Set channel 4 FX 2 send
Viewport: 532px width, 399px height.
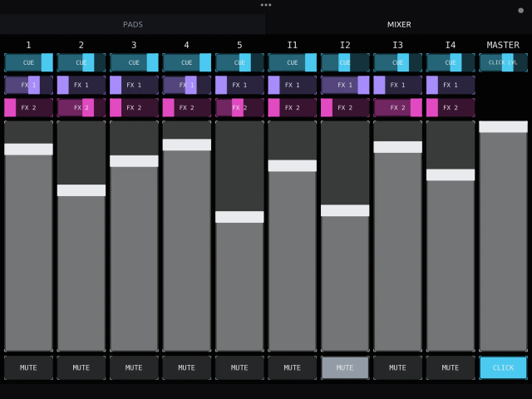(186, 107)
